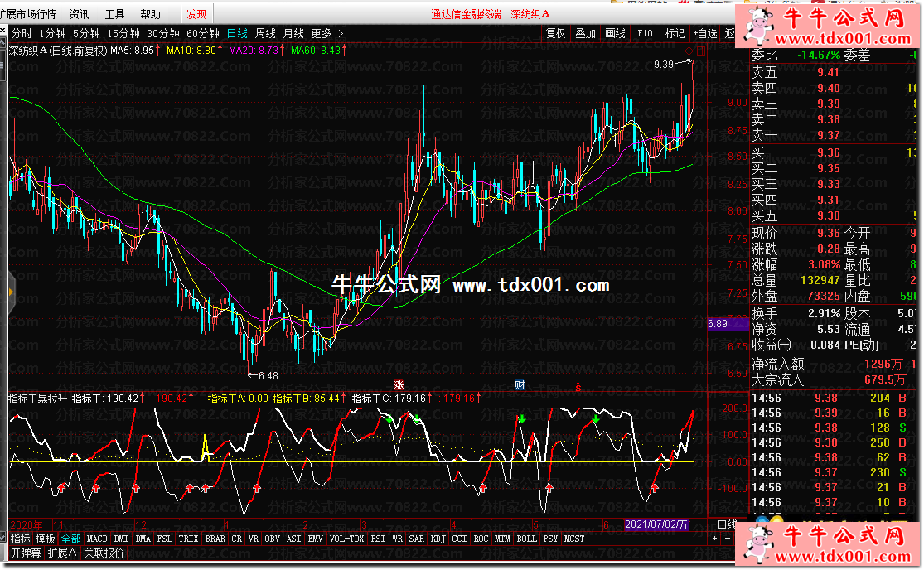
Task: Select the 月线 monthly timeframe
Action: (x=293, y=34)
